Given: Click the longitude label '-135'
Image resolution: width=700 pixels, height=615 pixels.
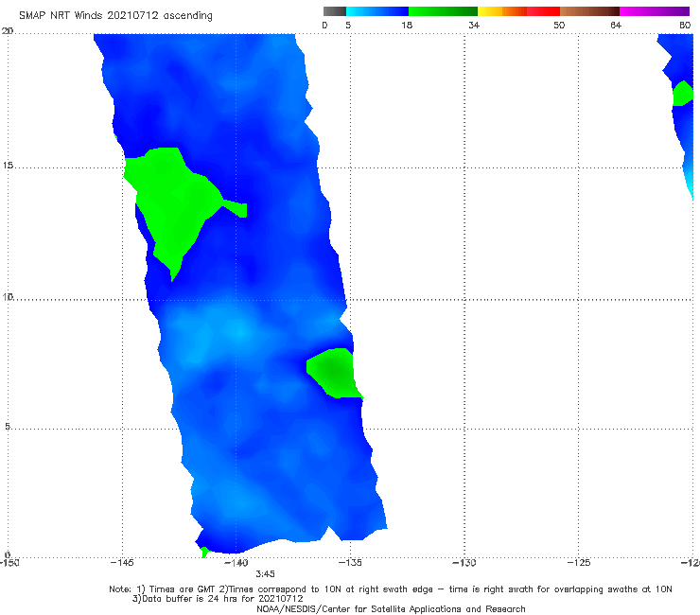Looking at the screenshot, I should coord(350,562).
